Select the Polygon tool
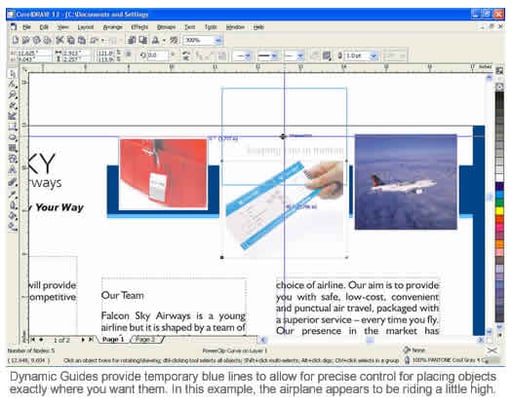 point(12,148)
